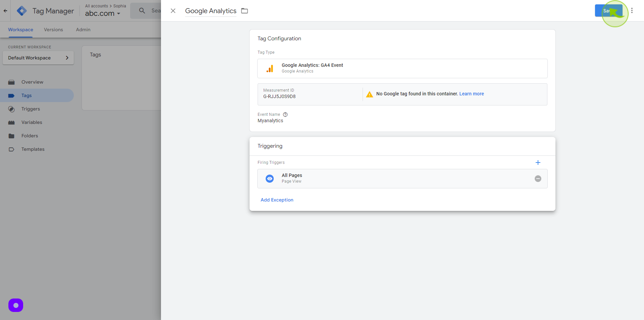Click the Measurement ID G-RJJ5J0S9D8
Image resolution: width=644 pixels, height=320 pixels.
(x=279, y=96)
